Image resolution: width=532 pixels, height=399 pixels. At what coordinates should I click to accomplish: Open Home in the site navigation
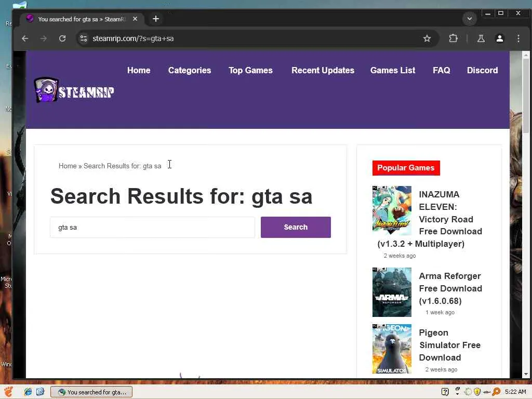[139, 70]
